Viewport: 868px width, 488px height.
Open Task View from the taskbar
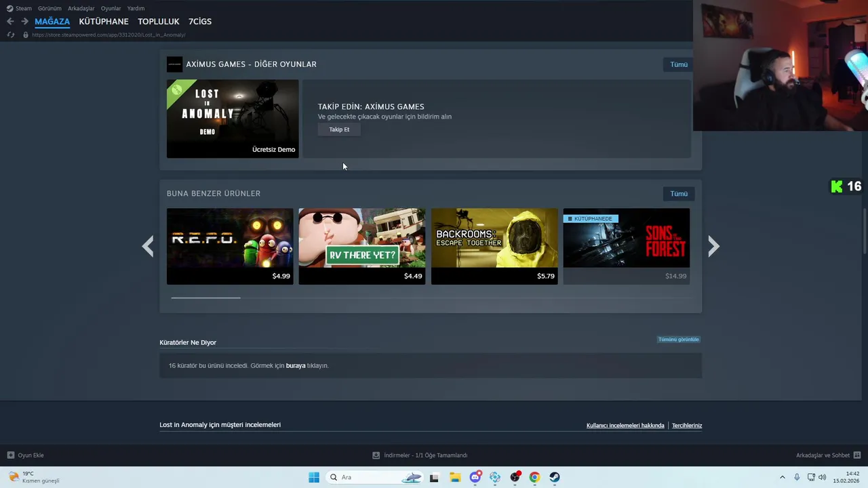(x=434, y=477)
